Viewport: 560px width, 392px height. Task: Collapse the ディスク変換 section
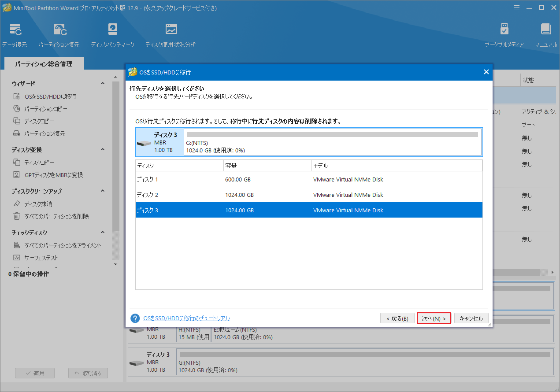(x=103, y=149)
